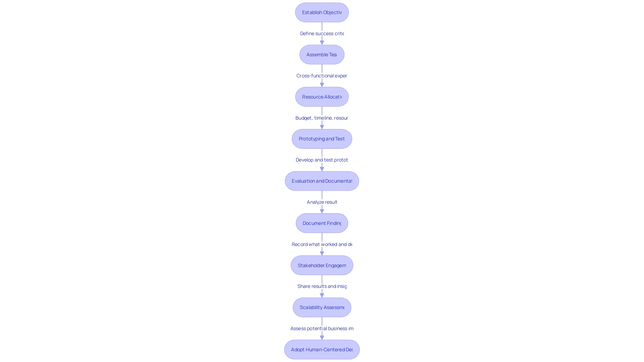Click the Document Findings node

coord(322,223)
